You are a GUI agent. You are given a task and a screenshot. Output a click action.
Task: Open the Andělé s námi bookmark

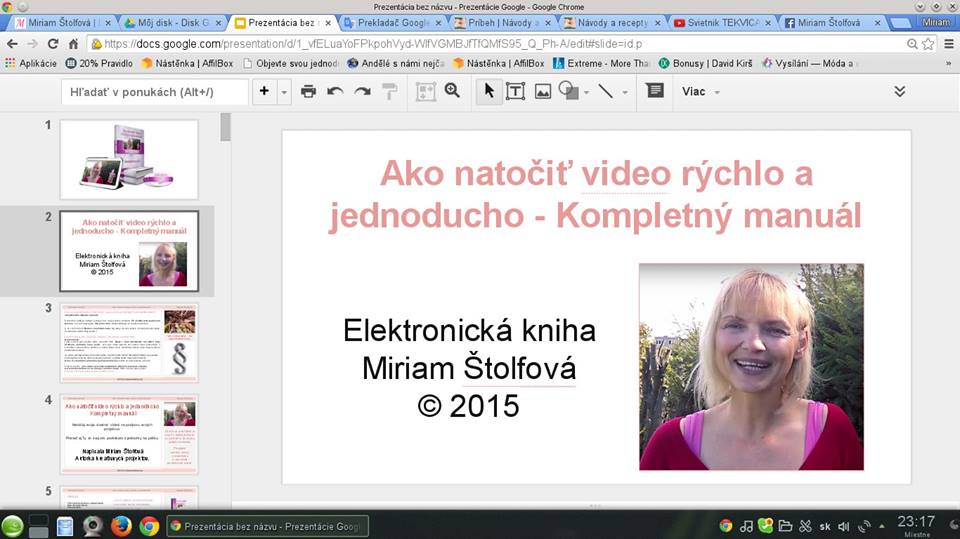click(396, 63)
